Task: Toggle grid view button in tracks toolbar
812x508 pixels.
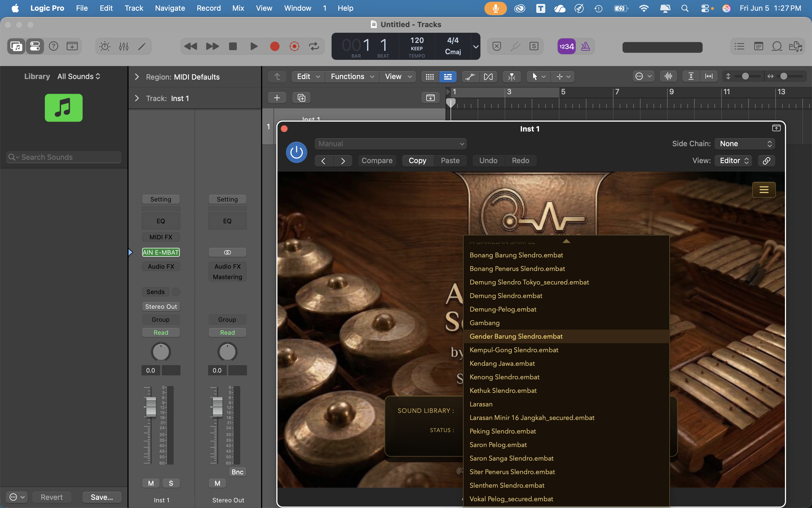Action: [x=430, y=76]
